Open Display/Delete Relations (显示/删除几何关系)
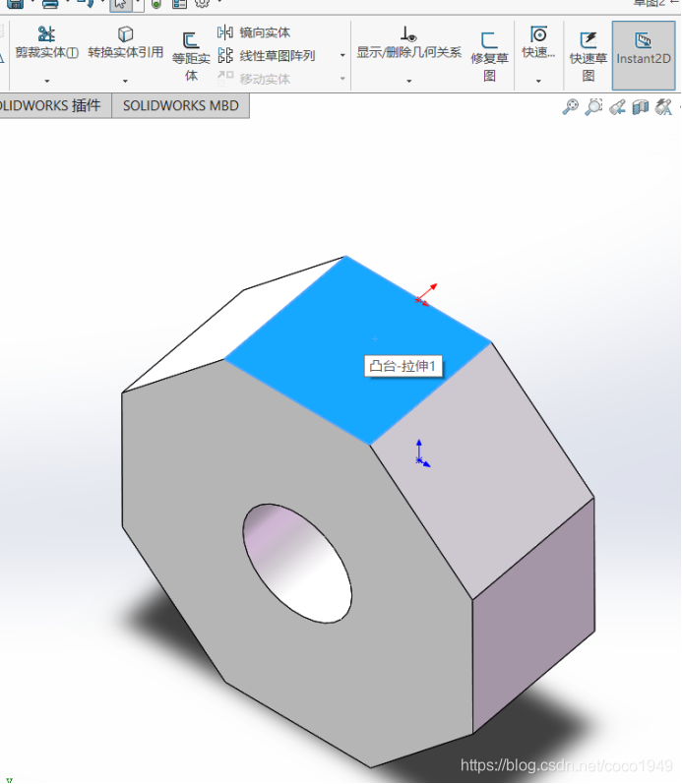This screenshot has width=682, height=784. [408, 42]
